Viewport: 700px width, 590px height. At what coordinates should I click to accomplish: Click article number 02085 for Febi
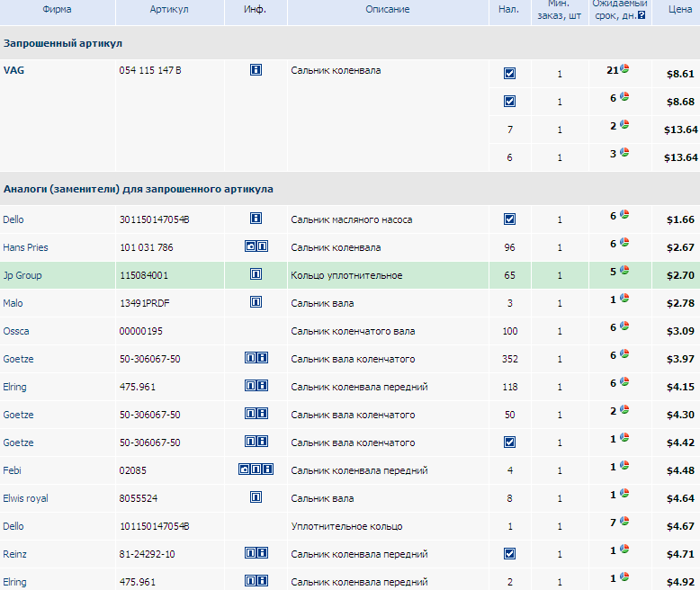click(x=132, y=470)
